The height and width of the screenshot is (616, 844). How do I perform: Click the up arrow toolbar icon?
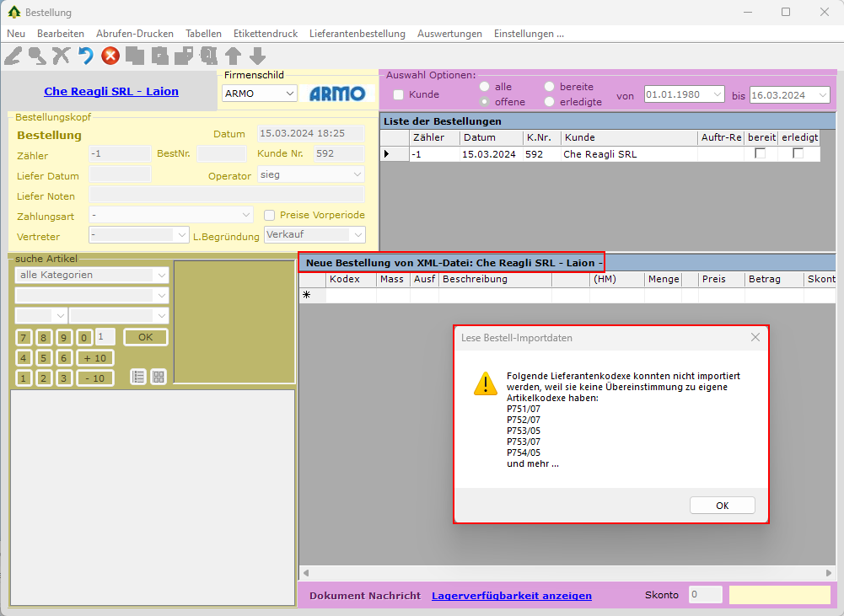coord(233,56)
